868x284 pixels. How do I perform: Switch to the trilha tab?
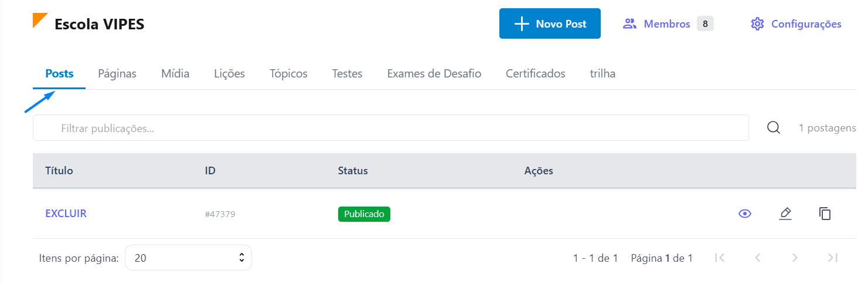603,74
